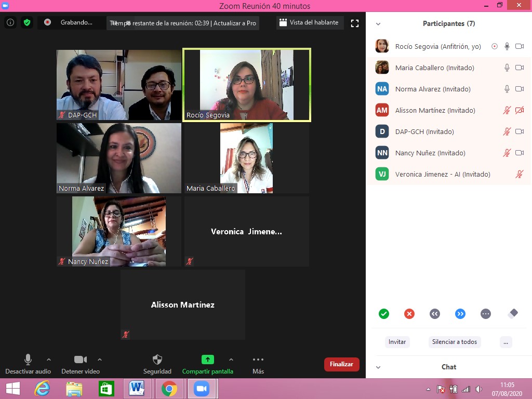Click Finalizar meeting button

(342, 364)
